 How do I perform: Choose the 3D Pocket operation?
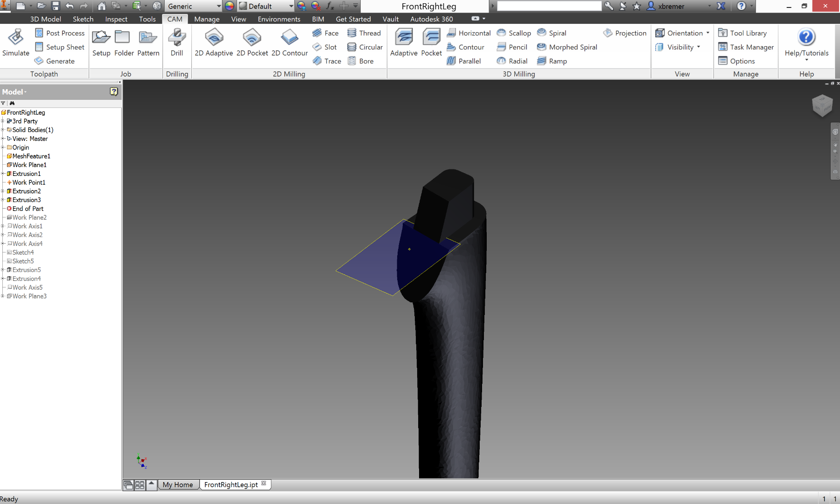[431, 42]
